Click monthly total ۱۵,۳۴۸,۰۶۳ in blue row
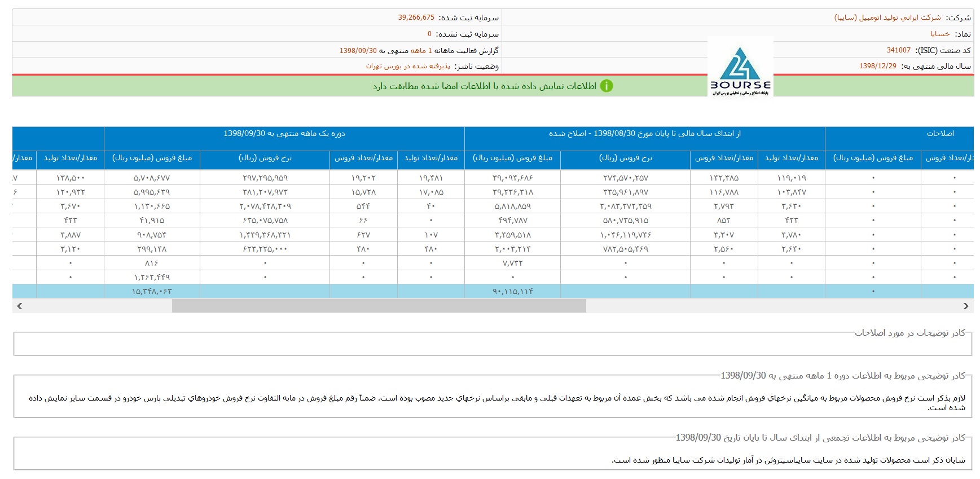This screenshot has width=980, height=479. point(152,291)
